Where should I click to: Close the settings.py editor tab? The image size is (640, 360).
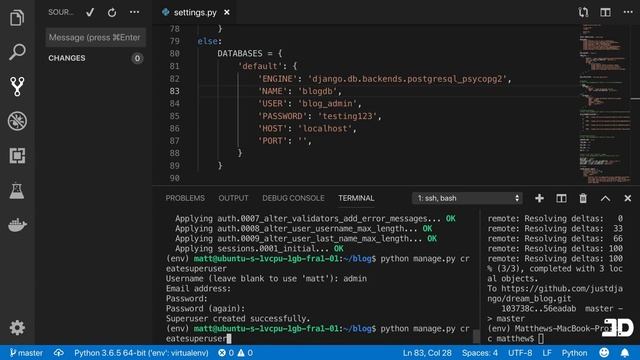(x=227, y=13)
